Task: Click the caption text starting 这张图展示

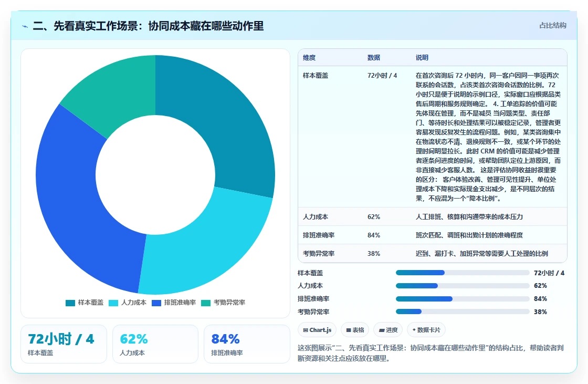Action: (x=430, y=353)
